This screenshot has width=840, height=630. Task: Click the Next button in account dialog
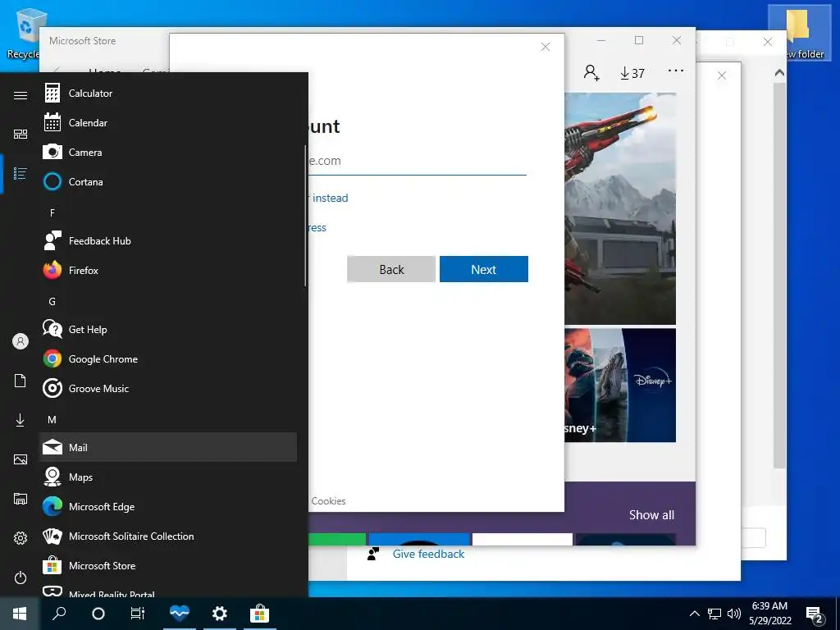(x=484, y=269)
